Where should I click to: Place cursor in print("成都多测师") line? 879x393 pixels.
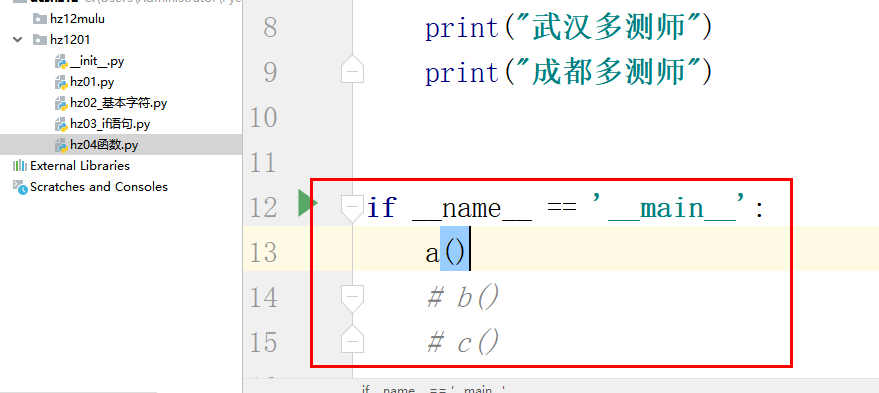pyautogui.click(x=568, y=73)
